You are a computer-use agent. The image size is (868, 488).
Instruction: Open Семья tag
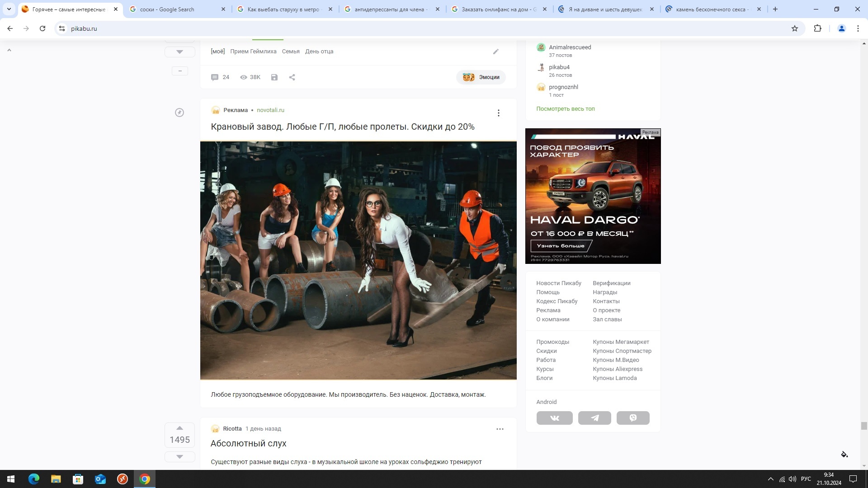point(291,52)
